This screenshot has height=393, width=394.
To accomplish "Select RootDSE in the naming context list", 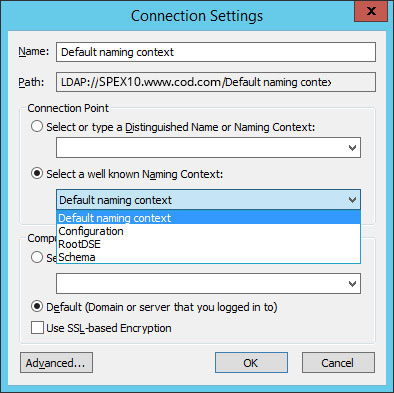I will [x=208, y=244].
